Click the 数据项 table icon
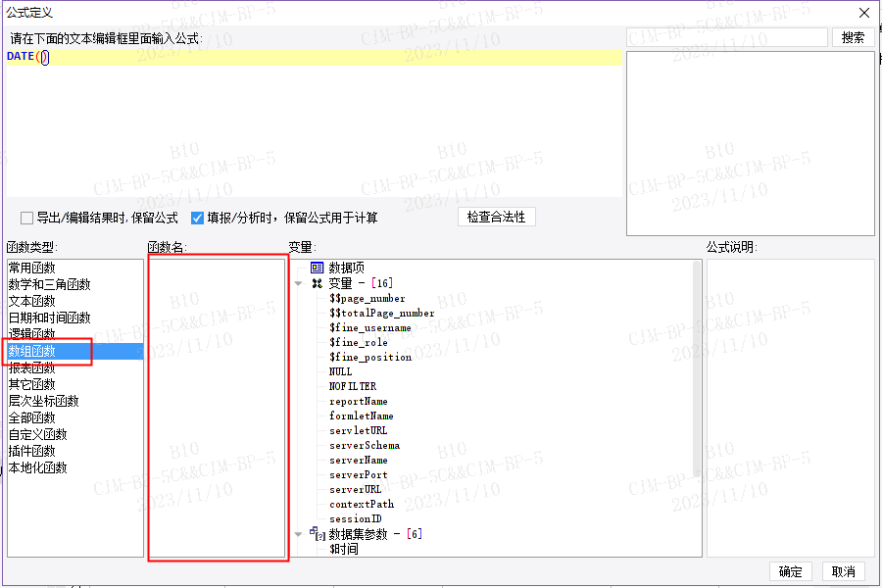Viewport: 882px width, 588px height. click(317, 268)
